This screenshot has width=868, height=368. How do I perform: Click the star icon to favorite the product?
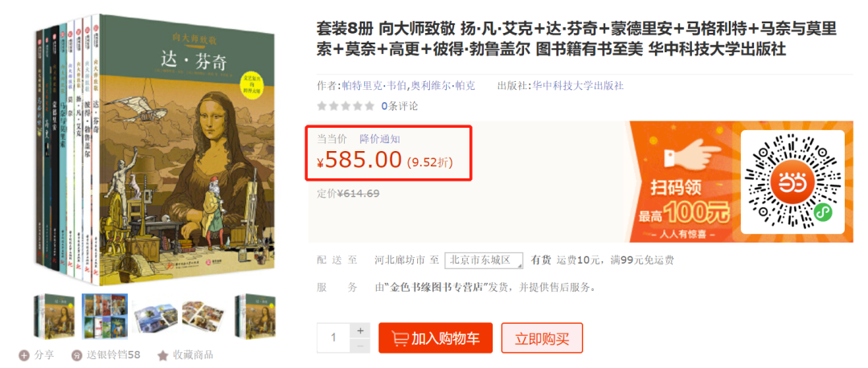(162, 354)
